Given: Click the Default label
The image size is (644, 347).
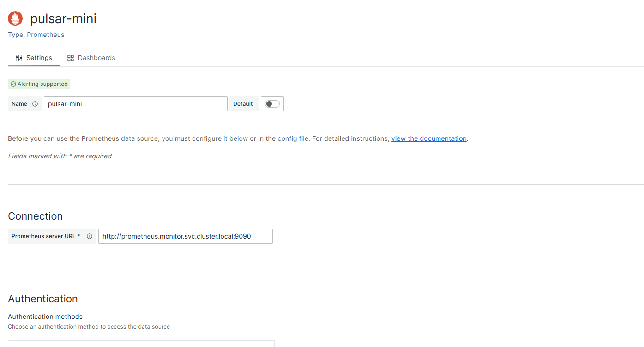Looking at the screenshot, I should (x=243, y=104).
